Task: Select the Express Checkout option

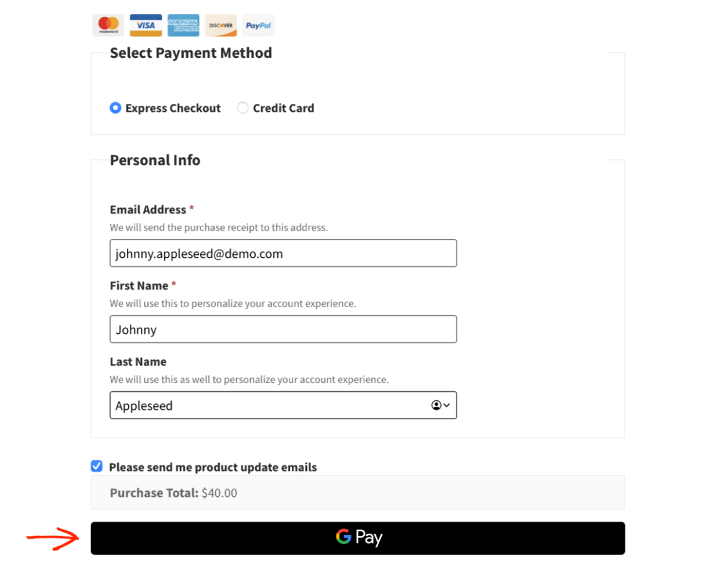Action: click(x=115, y=107)
